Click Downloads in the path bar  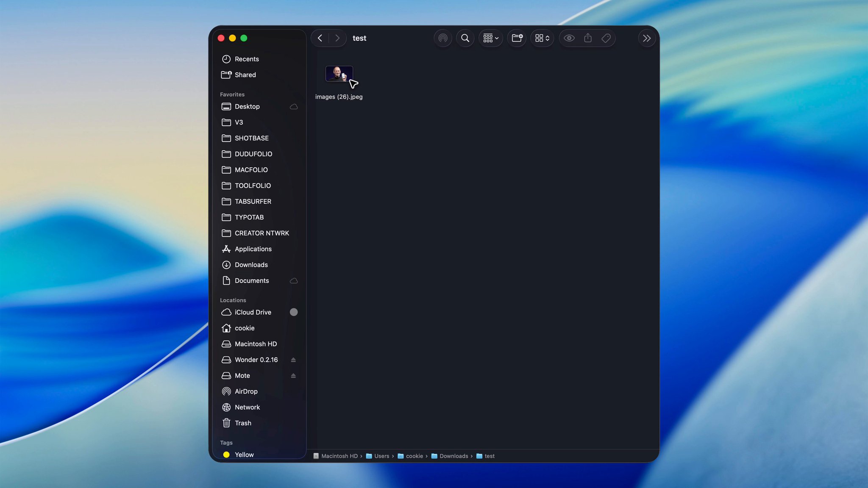click(450, 456)
